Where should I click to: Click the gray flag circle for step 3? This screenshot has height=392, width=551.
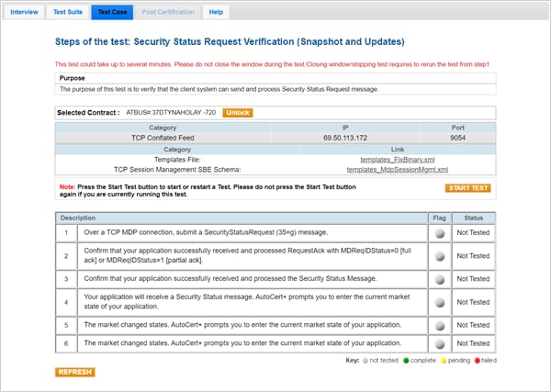[x=440, y=277]
